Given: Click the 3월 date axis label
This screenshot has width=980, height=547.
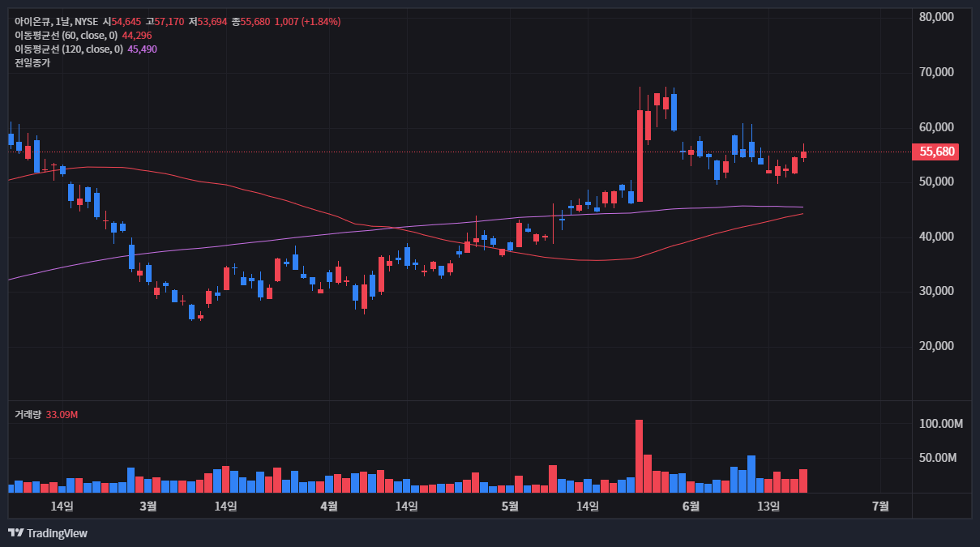Looking at the screenshot, I should click(x=148, y=506).
